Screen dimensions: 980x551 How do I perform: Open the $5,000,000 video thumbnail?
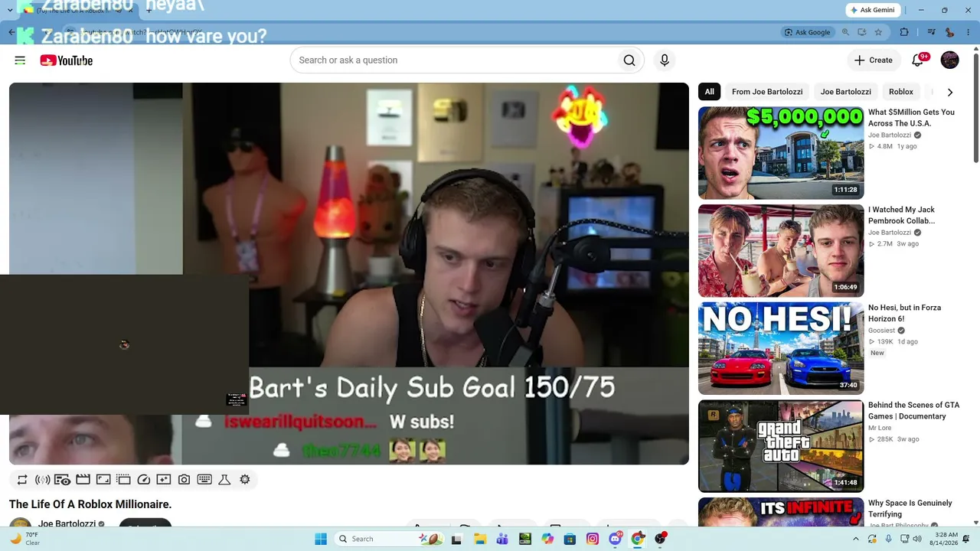pos(781,153)
